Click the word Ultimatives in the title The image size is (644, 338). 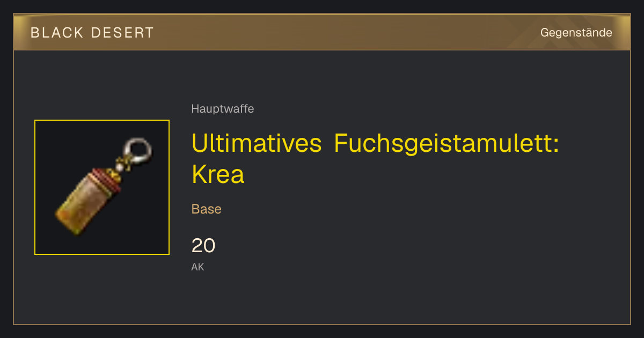257,144
